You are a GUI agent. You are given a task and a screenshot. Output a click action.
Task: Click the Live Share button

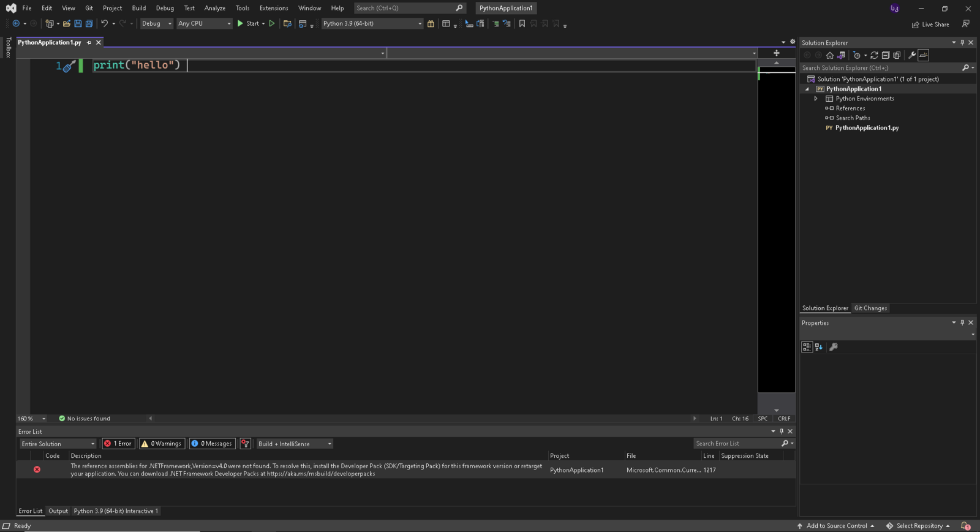(x=930, y=25)
